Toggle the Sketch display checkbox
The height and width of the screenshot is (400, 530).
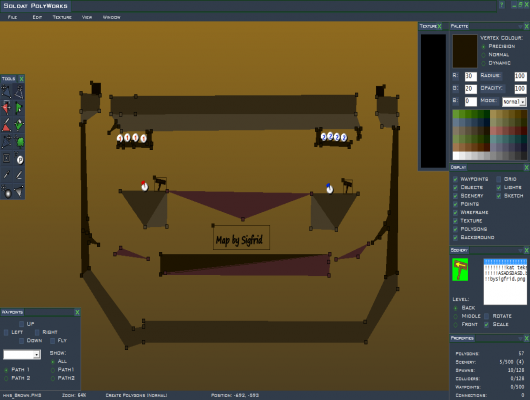[499, 196]
